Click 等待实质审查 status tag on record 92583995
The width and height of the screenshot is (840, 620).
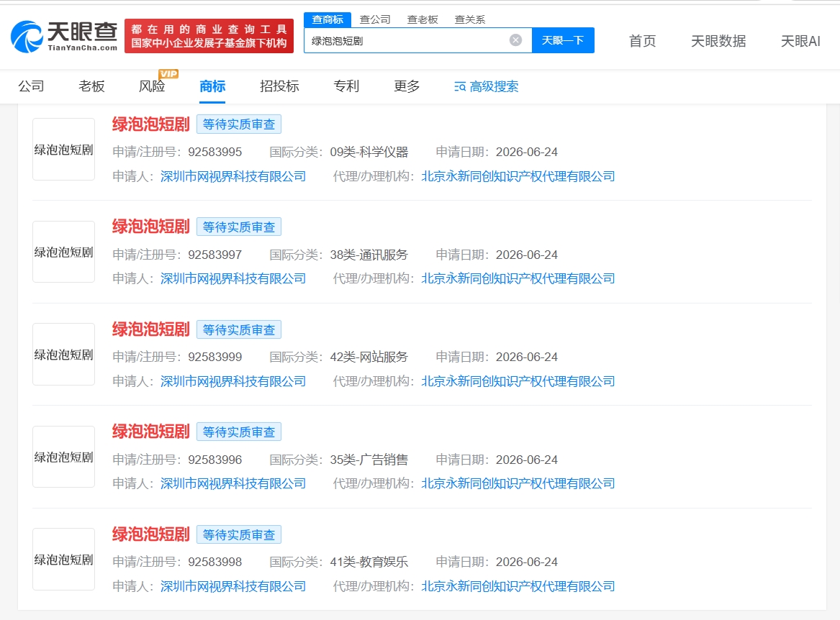(239, 124)
